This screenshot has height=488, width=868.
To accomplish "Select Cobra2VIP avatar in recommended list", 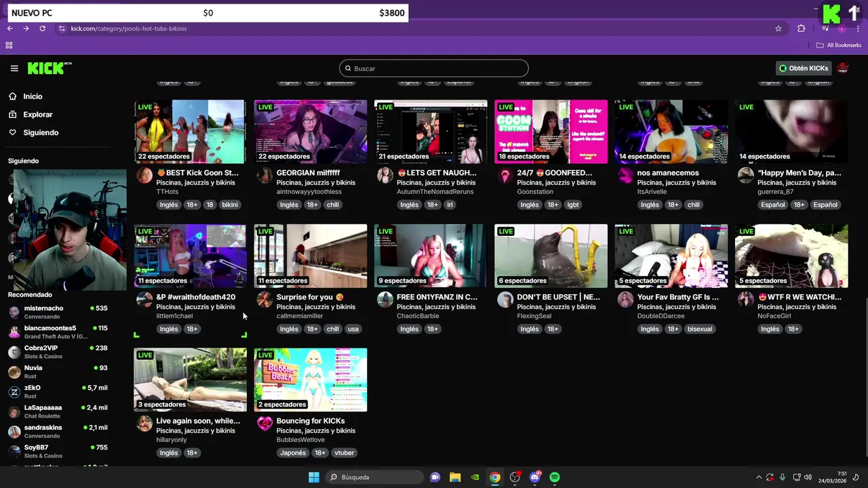I will click(14, 352).
